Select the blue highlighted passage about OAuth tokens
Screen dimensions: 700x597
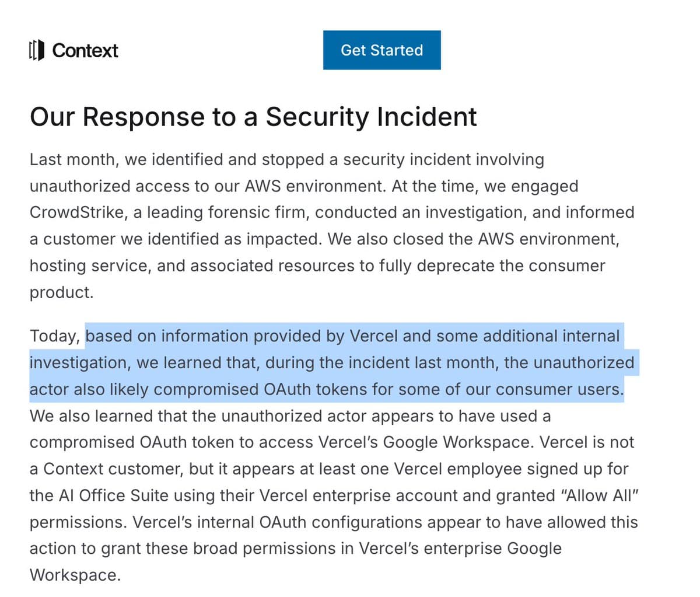[332, 362]
